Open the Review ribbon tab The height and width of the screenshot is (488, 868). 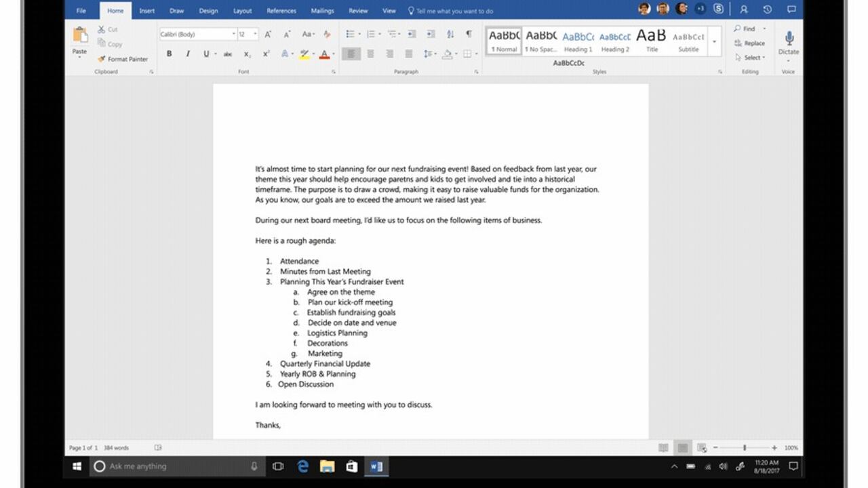click(x=358, y=11)
